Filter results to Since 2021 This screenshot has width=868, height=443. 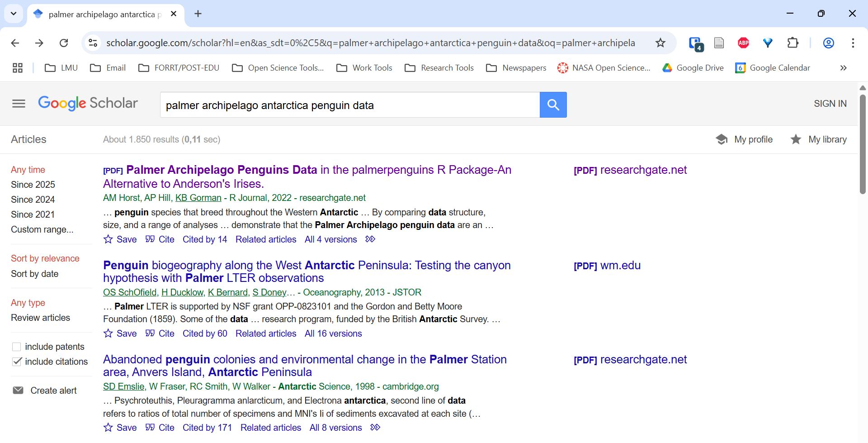(x=33, y=214)
